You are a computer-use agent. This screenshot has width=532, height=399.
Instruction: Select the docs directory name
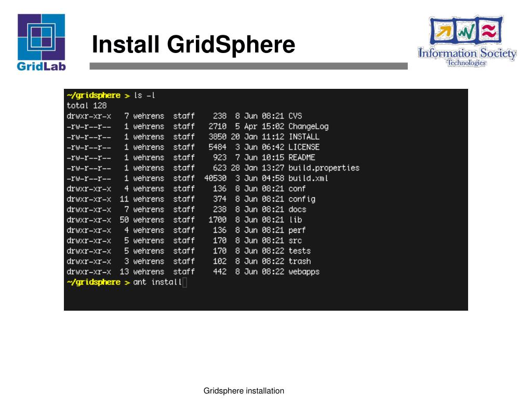(297, 209)
